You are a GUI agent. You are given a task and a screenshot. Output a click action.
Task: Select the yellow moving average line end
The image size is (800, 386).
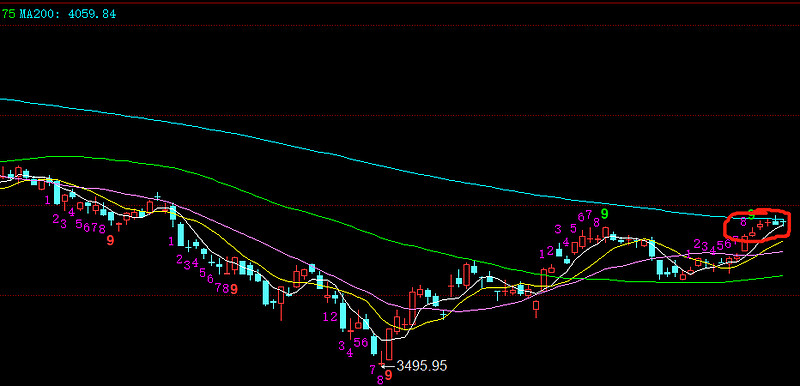pyautogui.click(x=781, y=243)
